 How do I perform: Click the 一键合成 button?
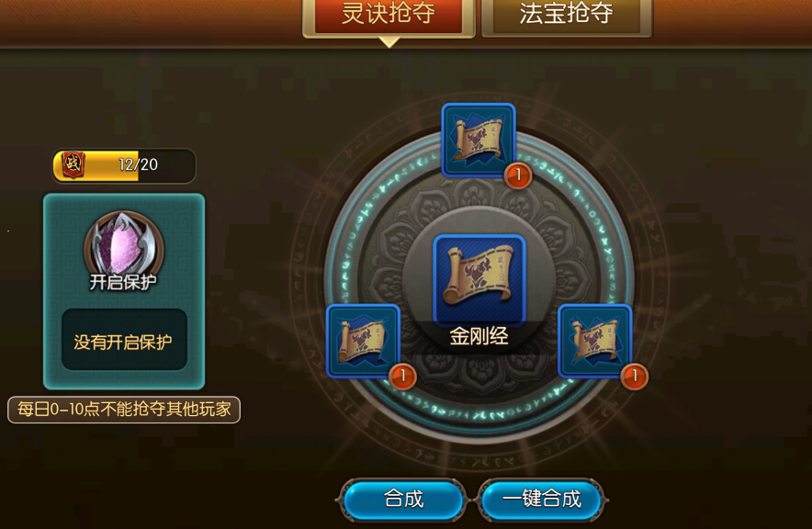[541, 500]
